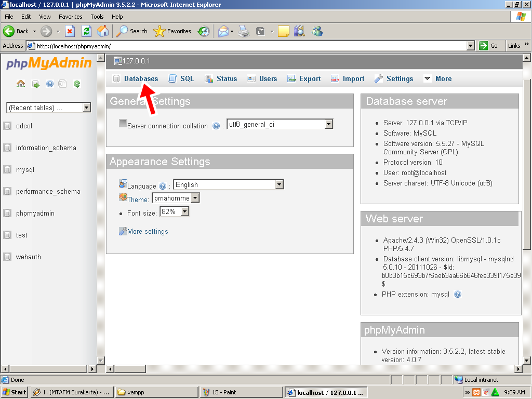This screenshot has width=532, height=399.
Task: Open the Server connection collation dropdown
Action: 328,124
